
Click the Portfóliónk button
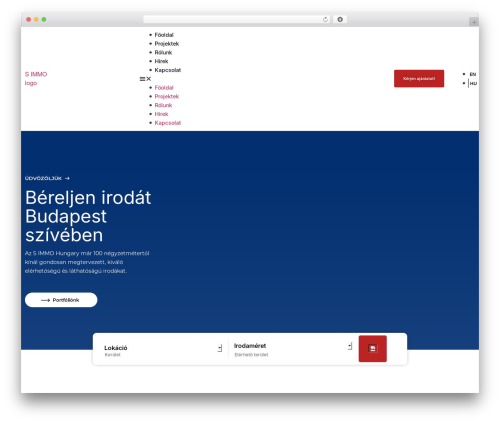(61, 300)
